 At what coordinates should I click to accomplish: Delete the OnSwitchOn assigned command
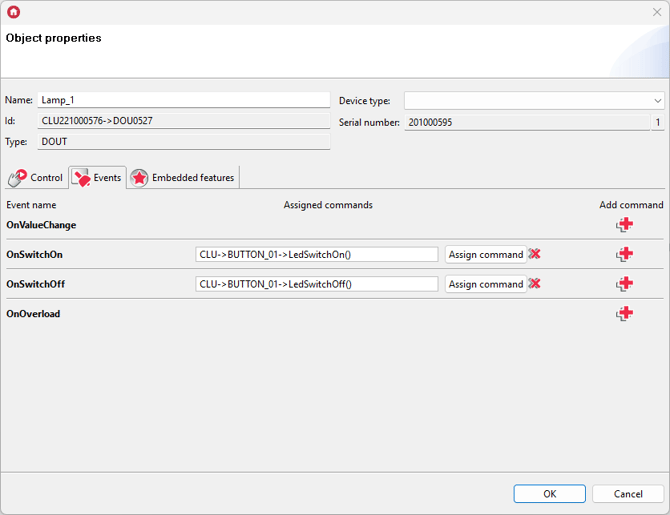[x=535, y=254]
